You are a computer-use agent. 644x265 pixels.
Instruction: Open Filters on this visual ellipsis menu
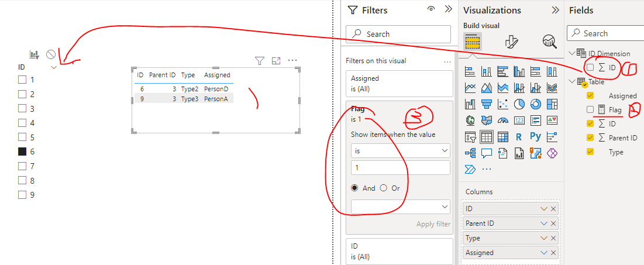tap(447, 61)
